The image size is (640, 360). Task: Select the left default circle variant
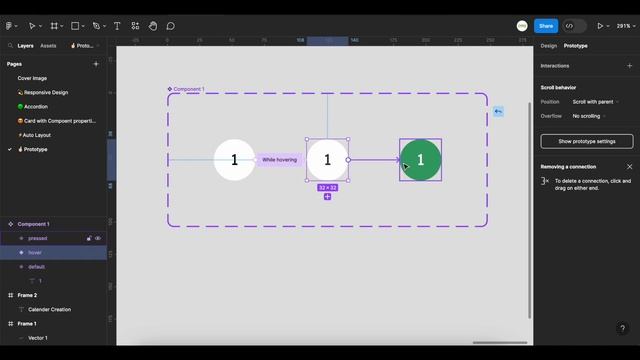(x=234, y=160)
